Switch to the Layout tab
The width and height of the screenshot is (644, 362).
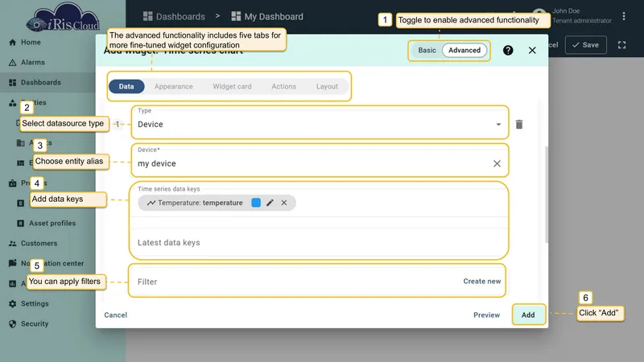327,87
